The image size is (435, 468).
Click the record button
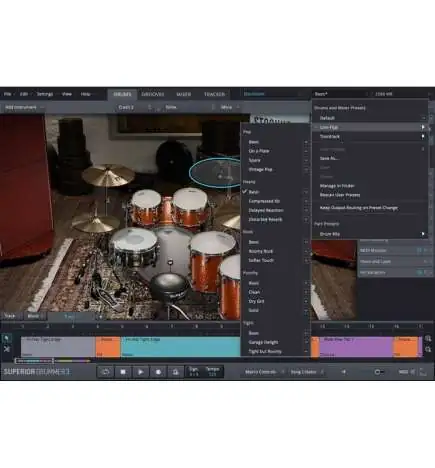coord(158,372)
